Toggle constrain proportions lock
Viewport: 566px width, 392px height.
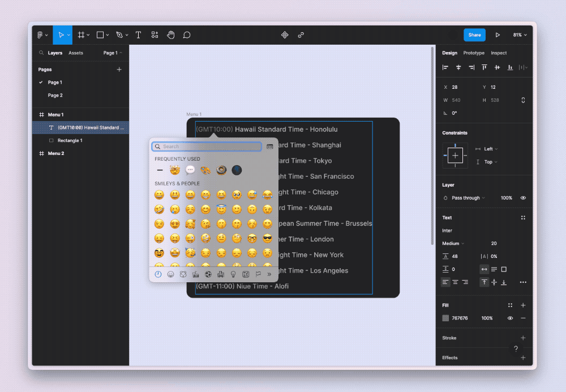pyautogui.click(x=523, y=100)
